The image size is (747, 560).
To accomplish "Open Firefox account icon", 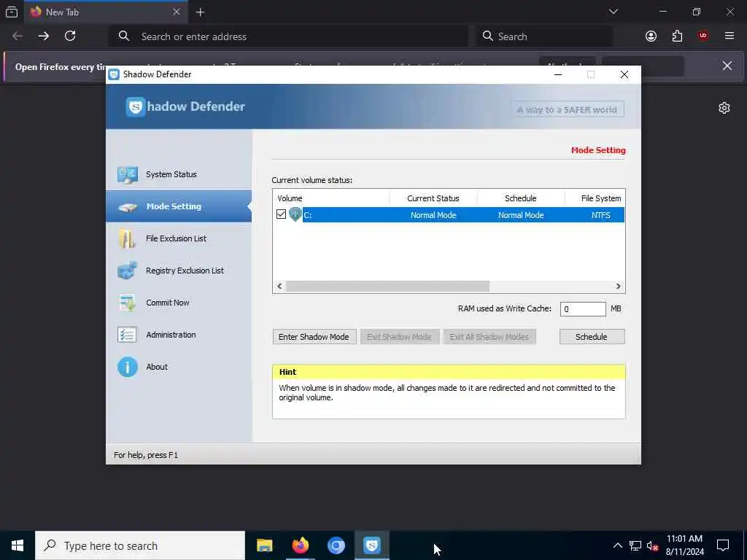I will [651, 36].
